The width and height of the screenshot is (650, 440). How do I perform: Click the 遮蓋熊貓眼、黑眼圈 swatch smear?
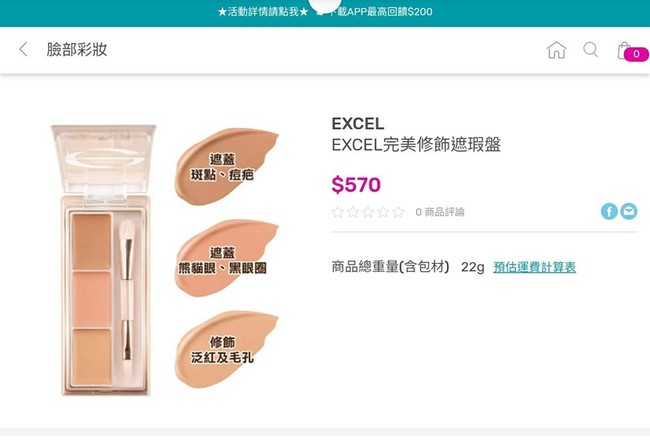(226, 258)
